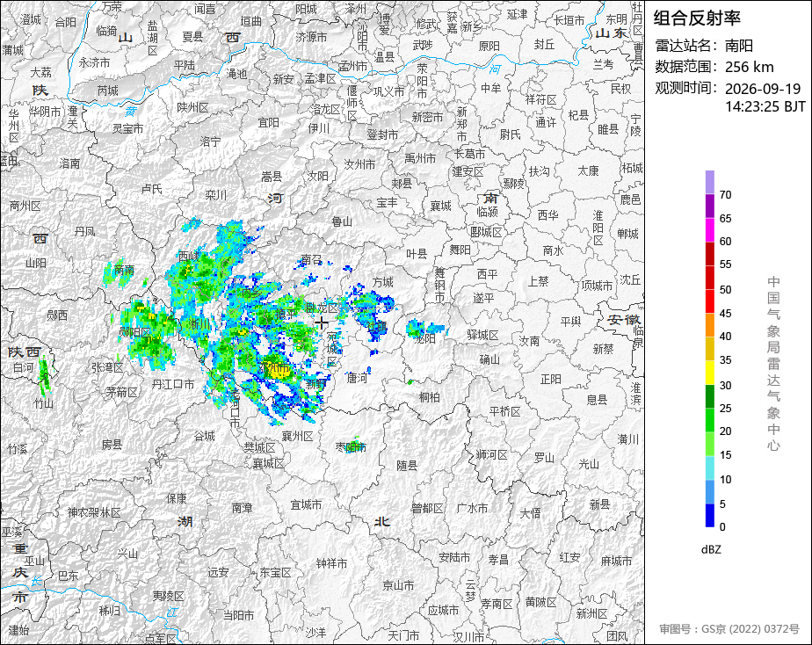The height and width of the screenshot is (645, 812).
Task: Pick the green 20-25 dBZ legend swatch
Action: (x=709, y=420)
